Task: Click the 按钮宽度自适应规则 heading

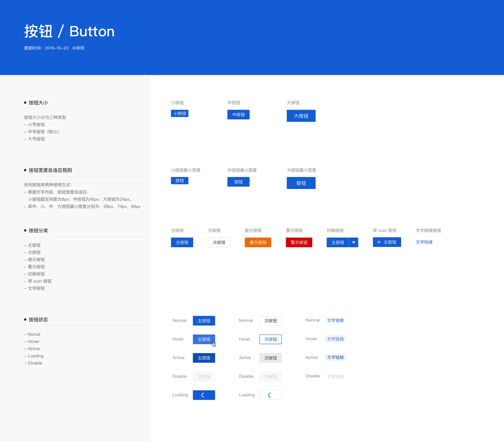Action: tap(50, 170)
